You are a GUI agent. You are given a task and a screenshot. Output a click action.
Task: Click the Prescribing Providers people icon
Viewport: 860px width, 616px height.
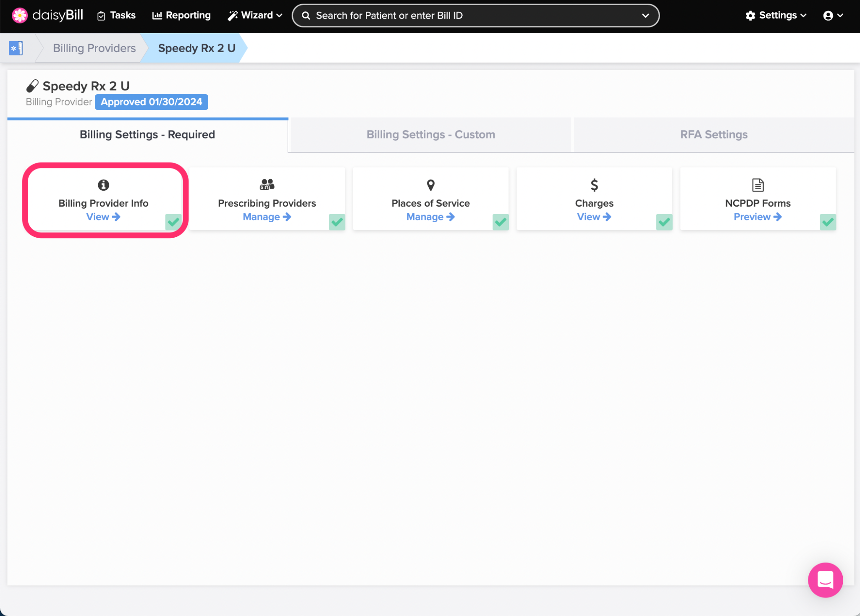point(267,185)
